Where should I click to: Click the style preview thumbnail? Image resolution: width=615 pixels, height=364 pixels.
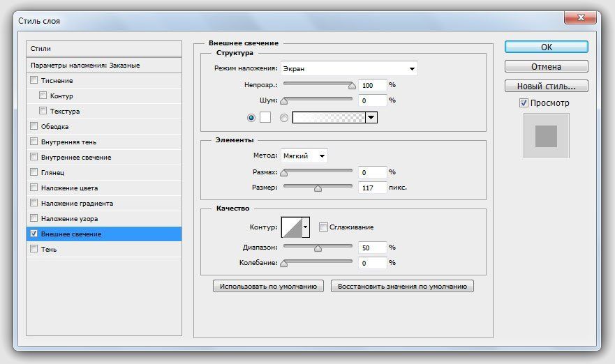[547, 136]
